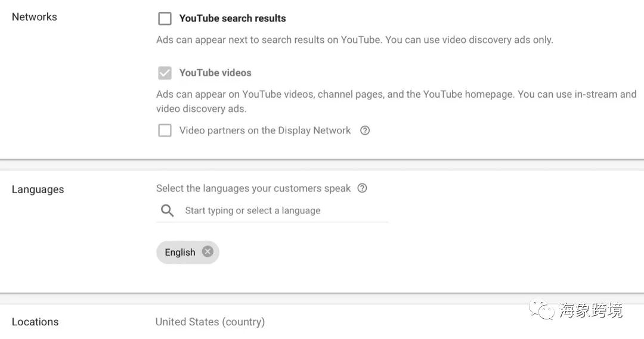Click the YouTube videos description paragraph

[x=397, y=101]
